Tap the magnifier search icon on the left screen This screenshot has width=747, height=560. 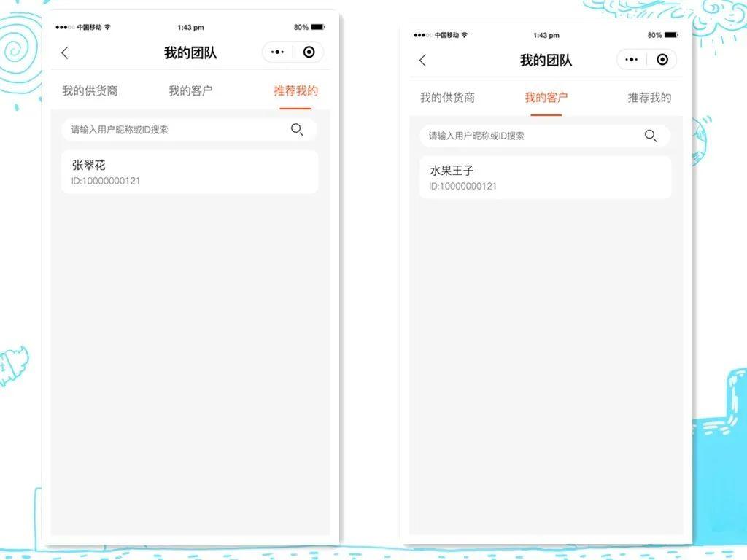click(x=297, y=129)
